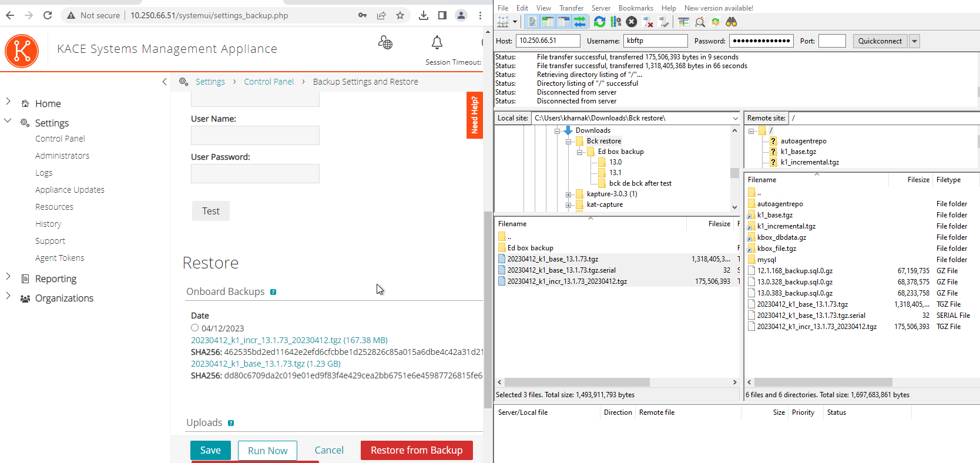This screenshot has width=980, height=463.
Task: Refresh file and folder lists in FileZilla
Action: [600, 22]
